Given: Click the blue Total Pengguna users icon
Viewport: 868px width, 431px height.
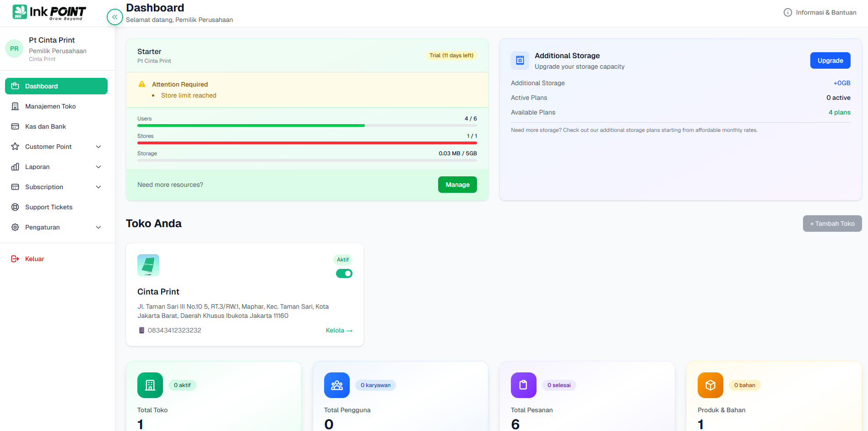Looking at the screenshot, I should 336,385.
